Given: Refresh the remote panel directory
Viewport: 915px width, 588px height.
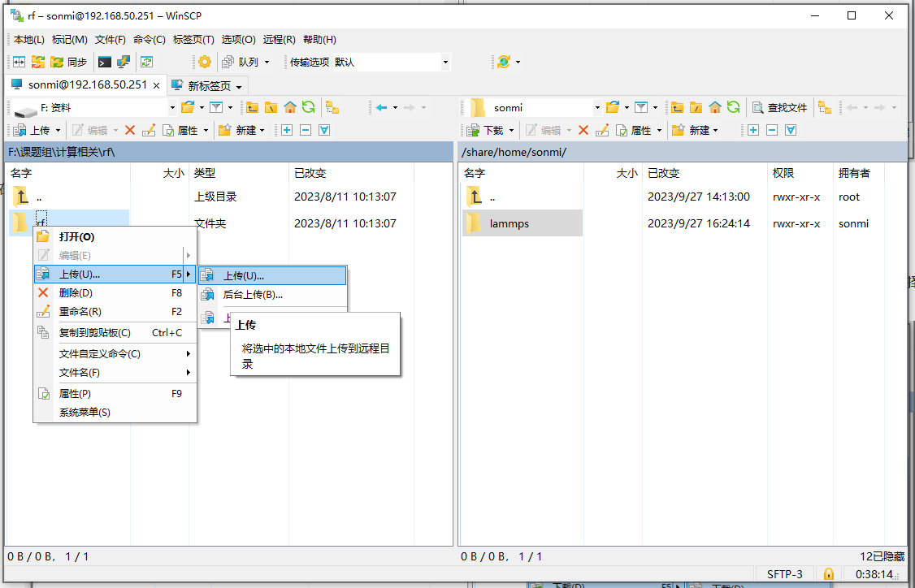Looking at the screenshot, I should 734,107.
